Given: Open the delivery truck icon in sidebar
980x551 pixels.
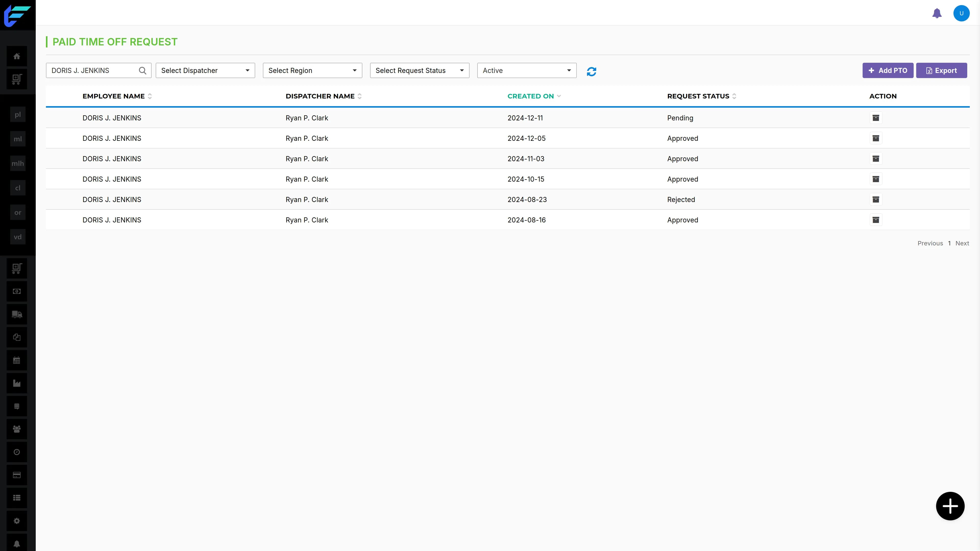Looking at the screenshot, I should pos(17,314).
